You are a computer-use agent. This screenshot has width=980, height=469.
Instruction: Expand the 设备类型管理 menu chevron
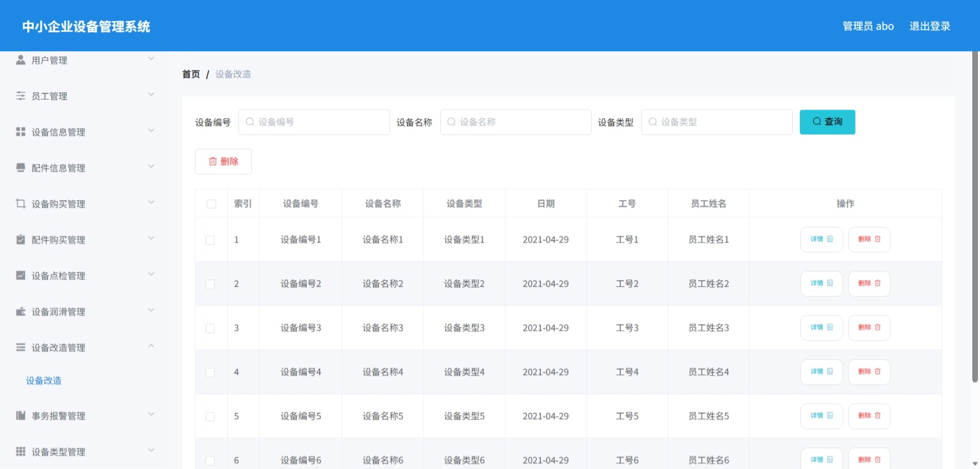[x=151, y=450]
